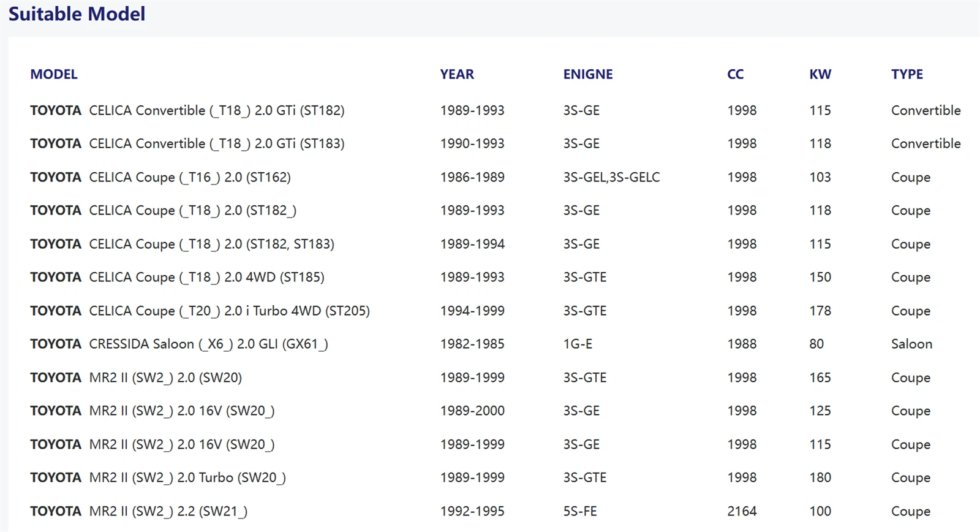Click KW value 178

(820, 311)
